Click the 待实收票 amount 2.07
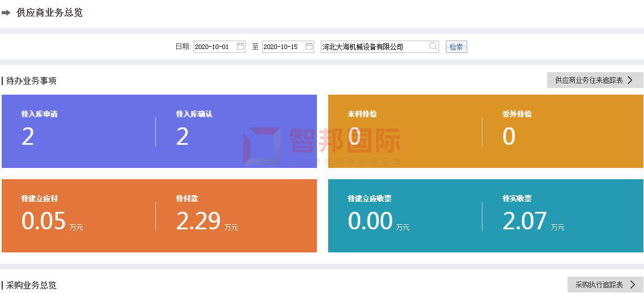644x293 pixels. pyautogui.click(x=525, y=221)
